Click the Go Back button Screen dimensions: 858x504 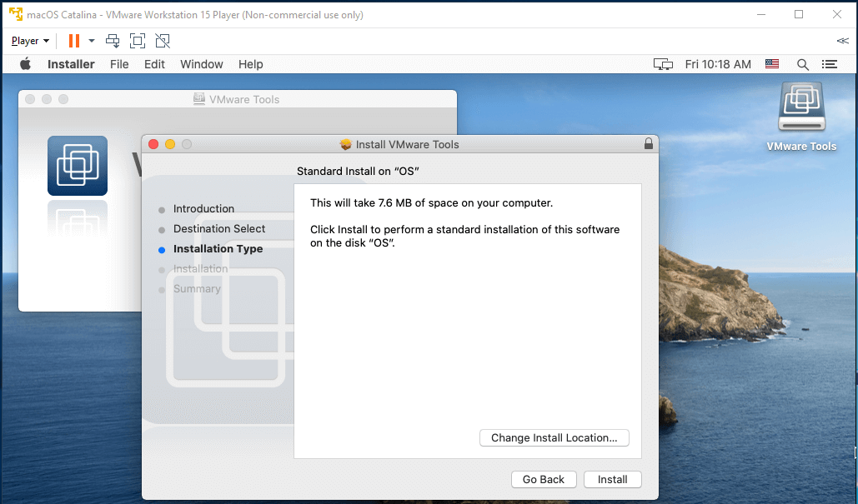click(x=544, y=479)
